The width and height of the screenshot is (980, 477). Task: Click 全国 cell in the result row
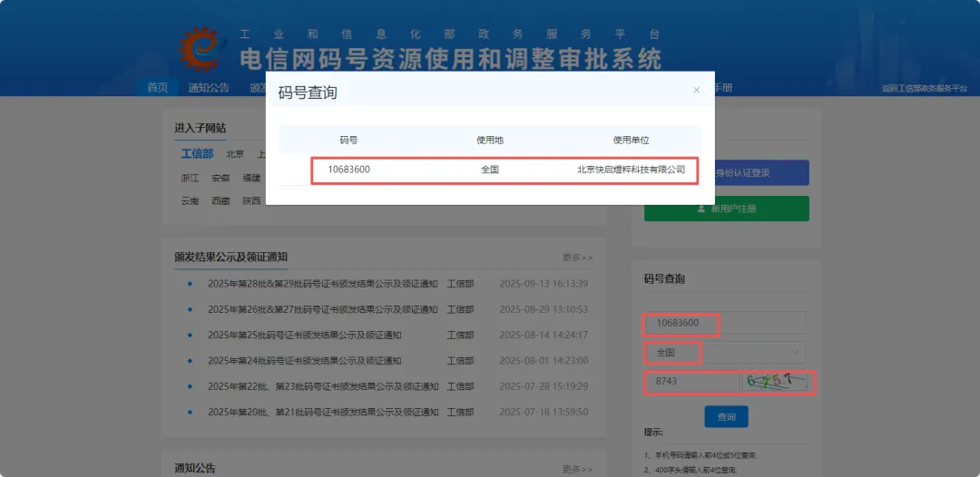(490, 170)
